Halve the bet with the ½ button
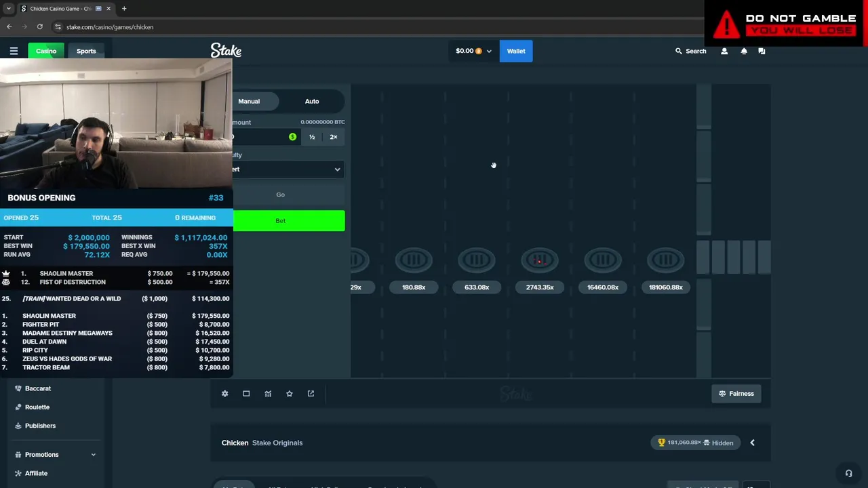868x488 pixels. click(312, 137)
